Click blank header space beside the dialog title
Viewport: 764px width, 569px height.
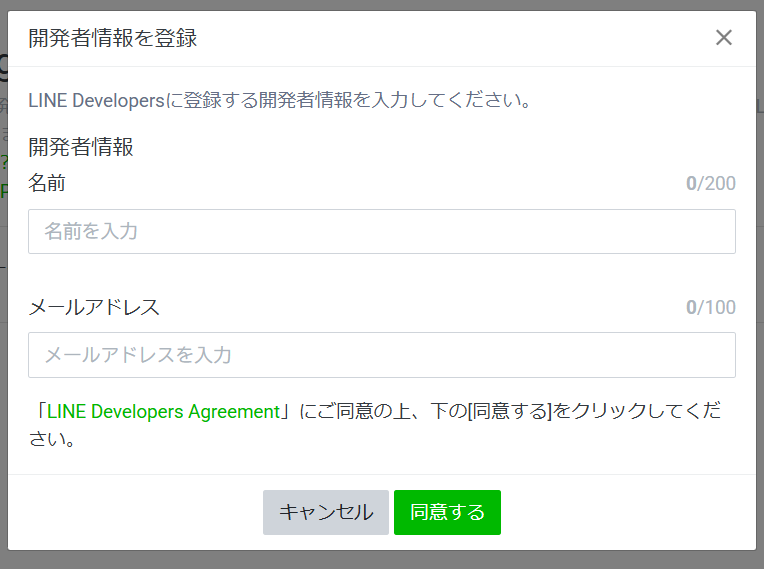tap(450, 39)
